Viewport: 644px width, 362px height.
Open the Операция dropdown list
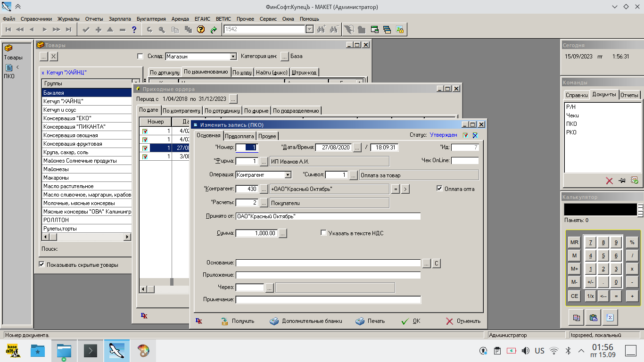[288, 175]
